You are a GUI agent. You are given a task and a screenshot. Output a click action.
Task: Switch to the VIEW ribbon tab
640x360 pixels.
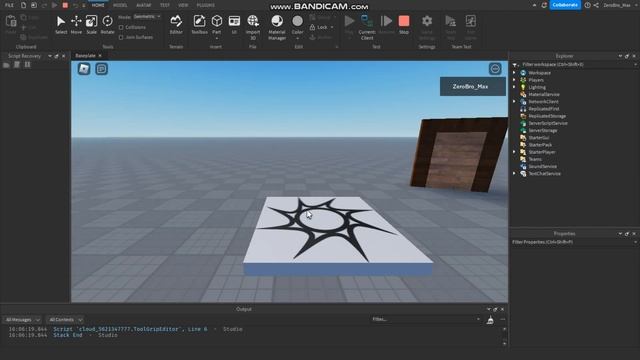point(183,5)
